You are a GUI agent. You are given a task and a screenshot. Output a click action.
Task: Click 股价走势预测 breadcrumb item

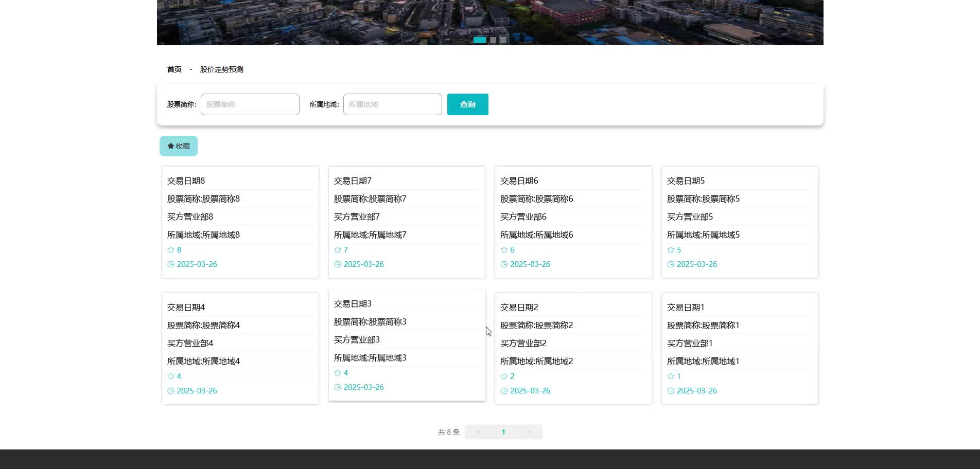click(x=222, y=69)
